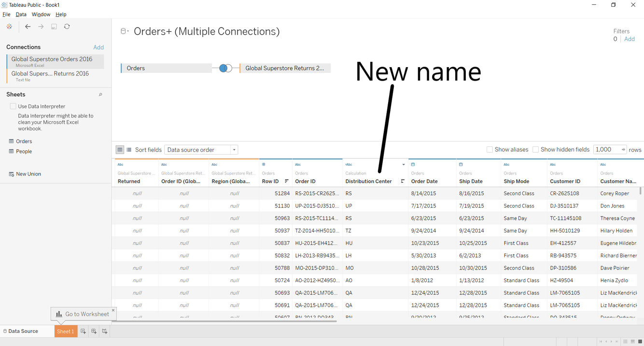Open the Sort fields dropdown
This screenshot has height=346, width=644.
click(x=201, y=150)
